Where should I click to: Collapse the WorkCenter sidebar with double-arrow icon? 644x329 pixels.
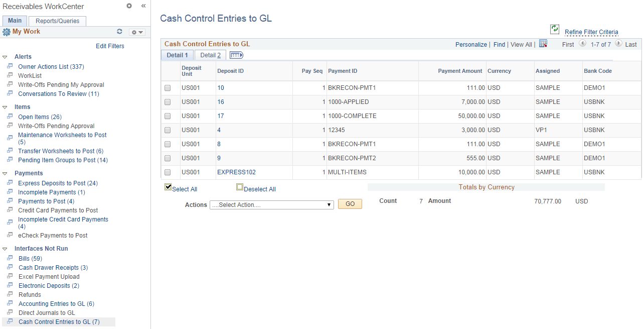[143, 6]
